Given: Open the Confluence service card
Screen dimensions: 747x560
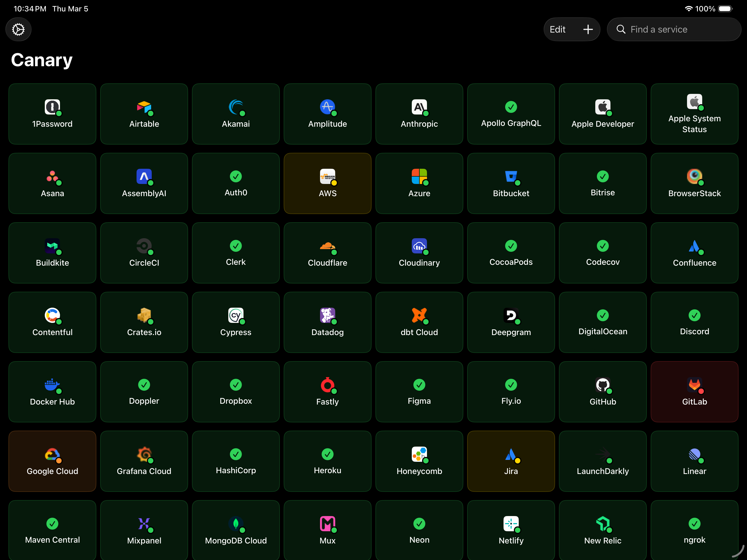Looking at the screenshot, I should point(694,253).
